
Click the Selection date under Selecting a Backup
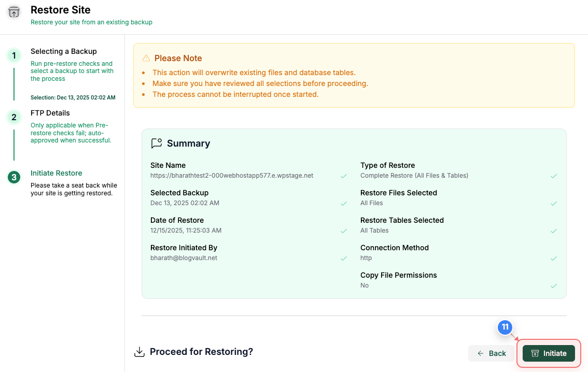coord(73,97)
